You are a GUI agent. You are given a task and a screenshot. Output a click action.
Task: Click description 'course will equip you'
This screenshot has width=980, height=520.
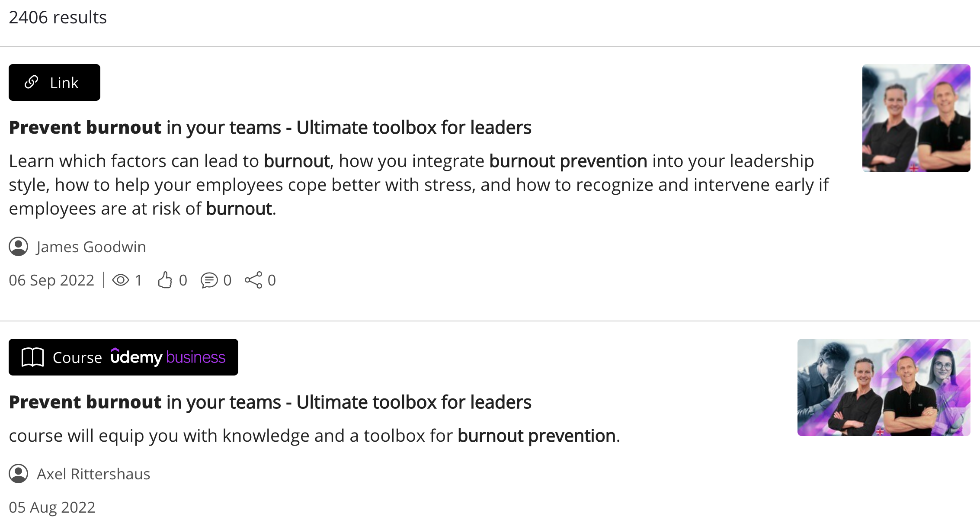(314, 436)
